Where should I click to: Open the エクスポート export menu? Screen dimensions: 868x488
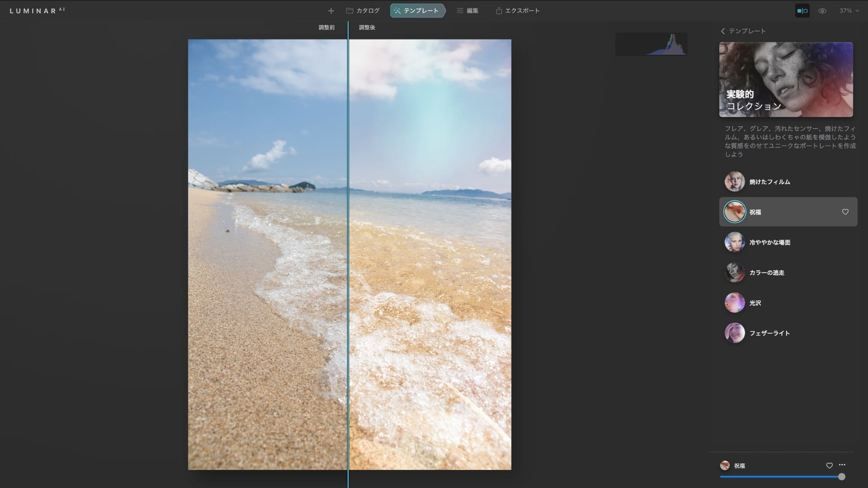pyautogui.click(x=518, y=11)
